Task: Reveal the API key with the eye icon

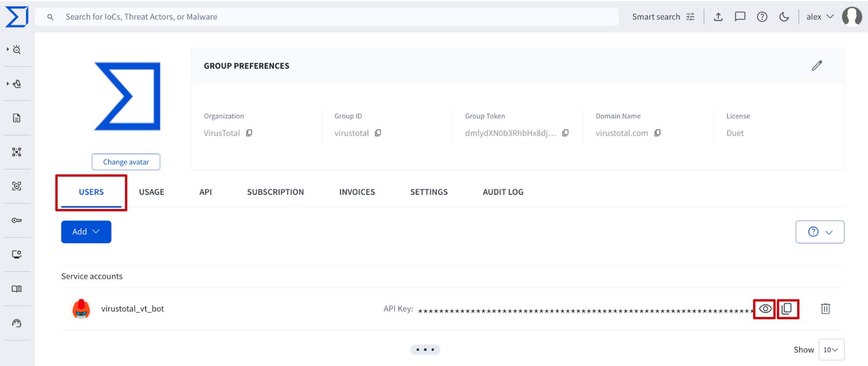Action: 765,309
